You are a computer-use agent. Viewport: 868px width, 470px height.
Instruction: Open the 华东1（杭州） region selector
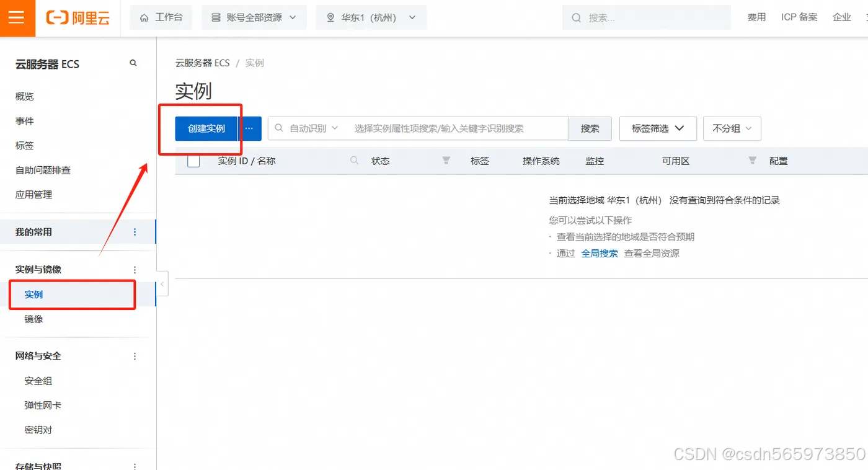pyautogui.click(x=371, y=17)
